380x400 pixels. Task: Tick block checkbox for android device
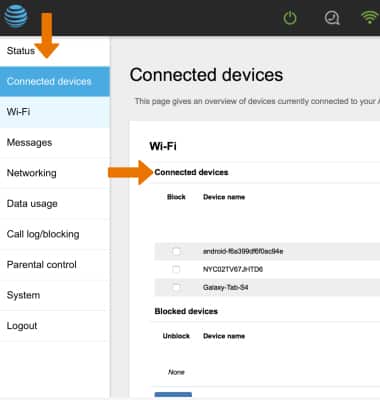pyautogui.click(x=176, y=251)
